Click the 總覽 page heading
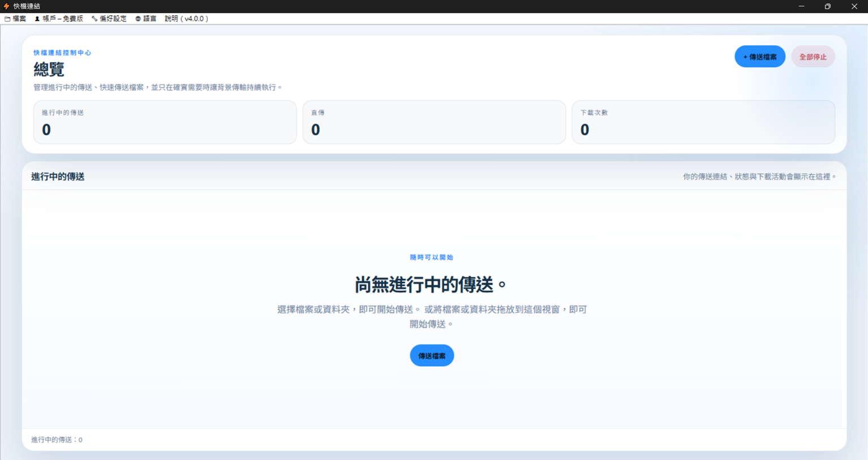868x460 pixels. (x=49, y=70)
